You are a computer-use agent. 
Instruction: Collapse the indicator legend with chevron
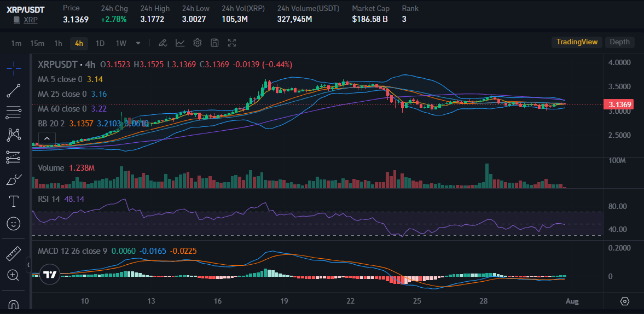click(x=47, y=138)
